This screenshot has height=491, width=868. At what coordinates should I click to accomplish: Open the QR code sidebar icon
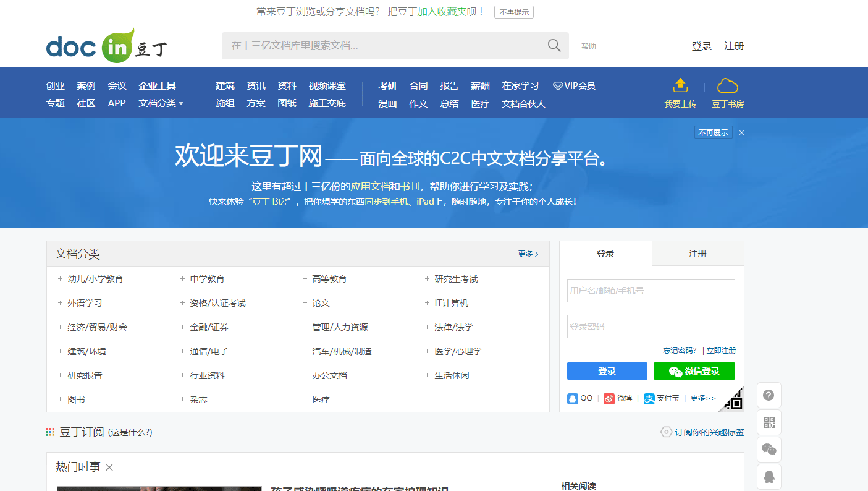click(x=769, y=422)
